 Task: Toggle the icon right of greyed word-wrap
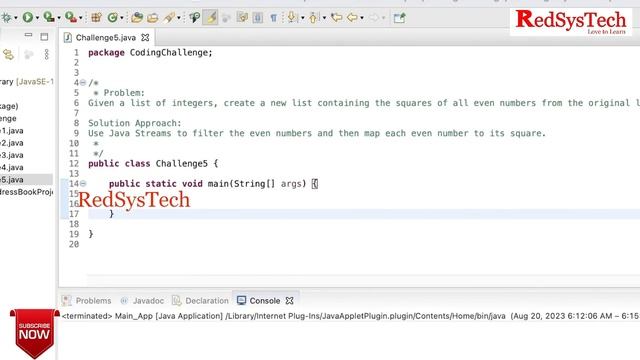(242, 18)
